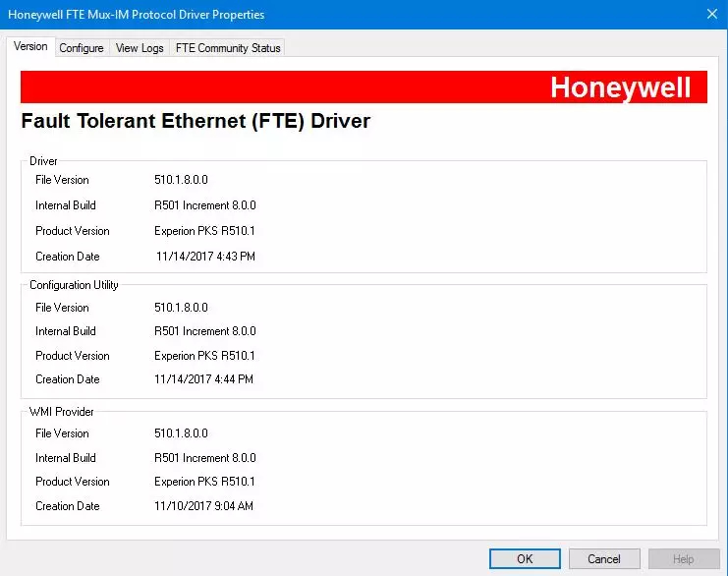
Task: Select the Fault Tolerant Ethernet (FTE) Driver heading
Action: 196,121
